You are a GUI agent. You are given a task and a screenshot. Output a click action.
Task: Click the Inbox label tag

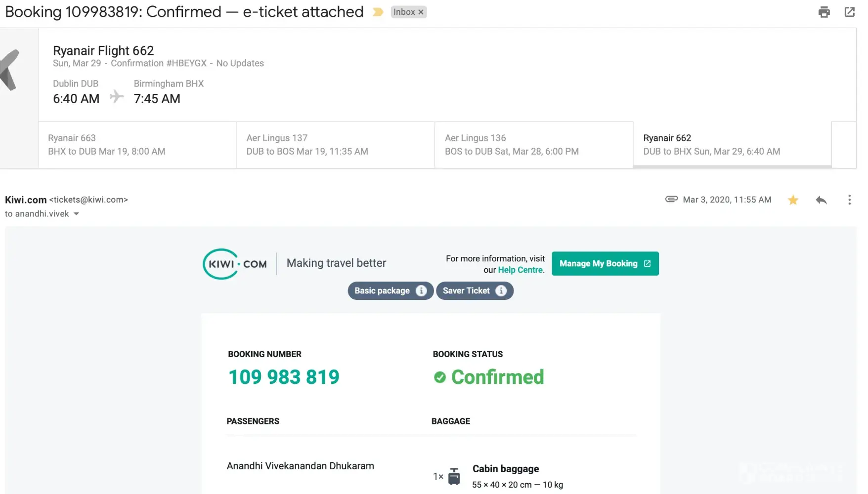[x=404, y=12]
